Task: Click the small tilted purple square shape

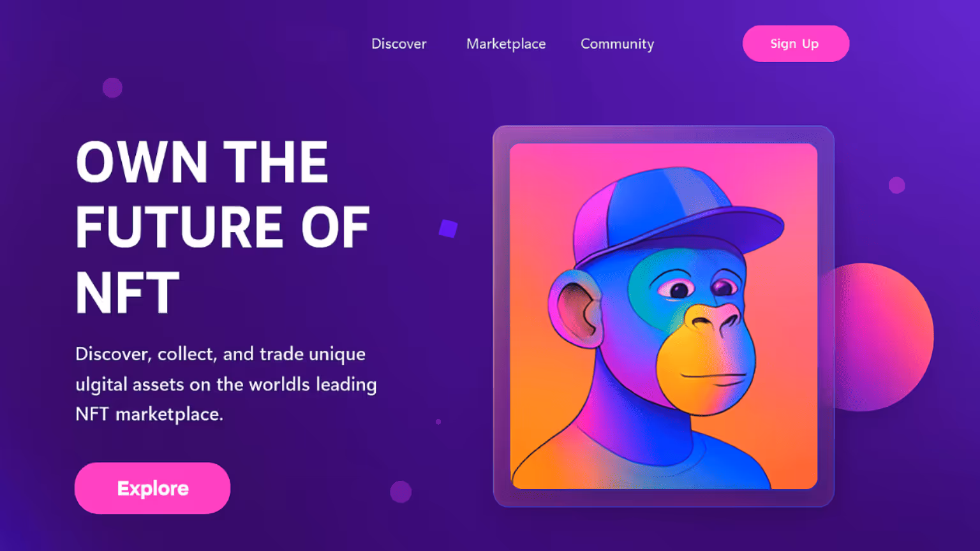Action: [448, 228]
